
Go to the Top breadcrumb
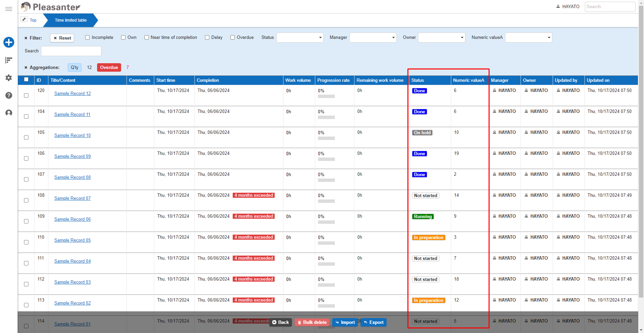[x=33, y=20]
